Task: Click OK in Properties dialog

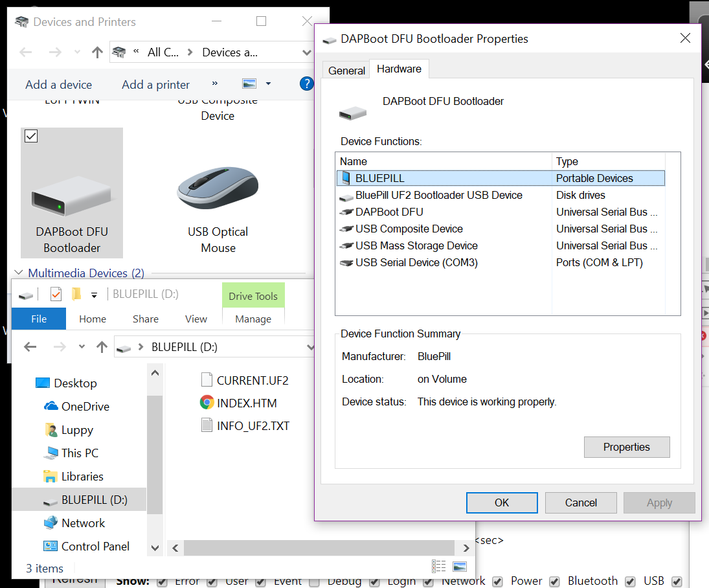Action: [x=502, y=503]
